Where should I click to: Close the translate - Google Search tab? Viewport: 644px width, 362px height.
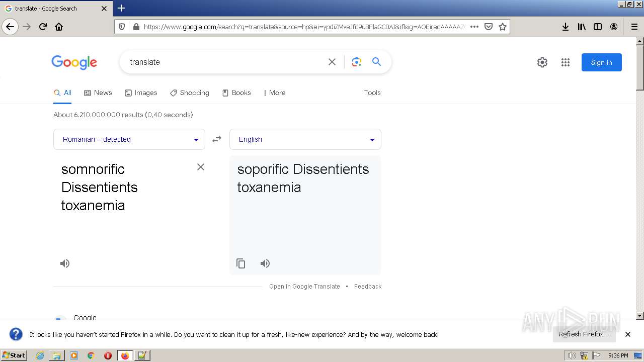[x=104, y=9]
